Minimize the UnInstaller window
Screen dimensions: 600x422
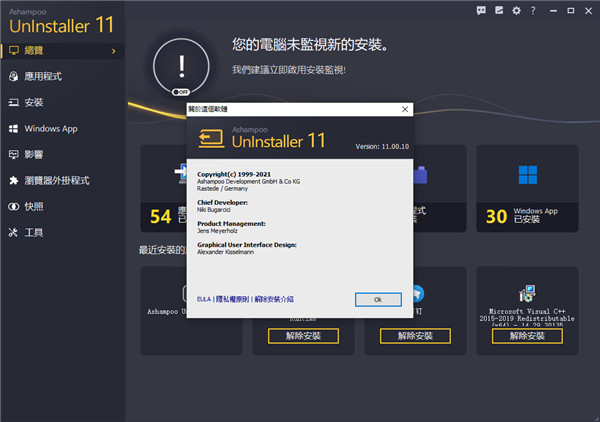[553, 11]
